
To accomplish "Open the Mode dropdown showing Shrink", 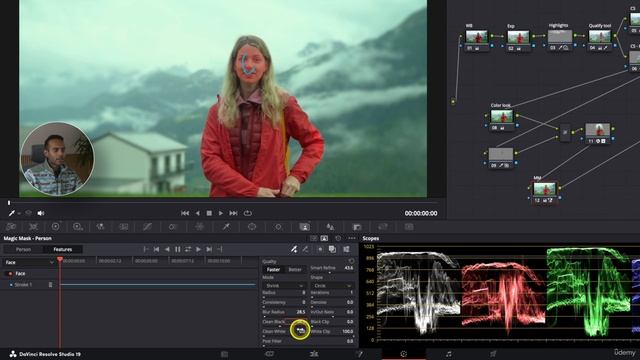I will pyautogui.click(x=284, y=286).
